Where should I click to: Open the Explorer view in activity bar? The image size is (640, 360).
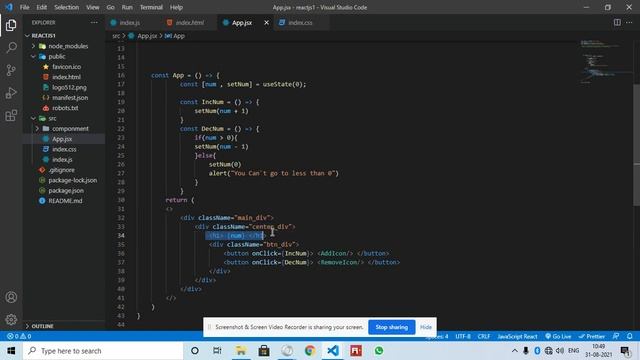coord(11,25)
